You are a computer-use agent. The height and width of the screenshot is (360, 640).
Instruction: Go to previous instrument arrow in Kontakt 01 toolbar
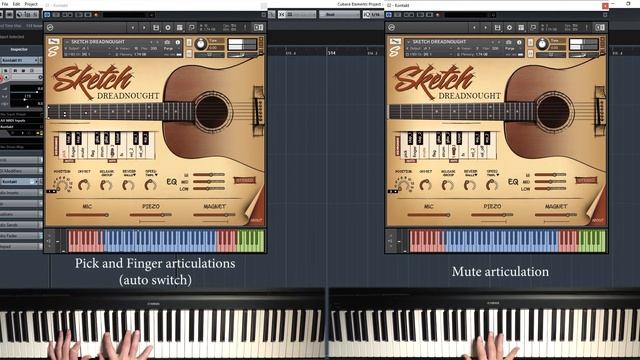(133, 27)
